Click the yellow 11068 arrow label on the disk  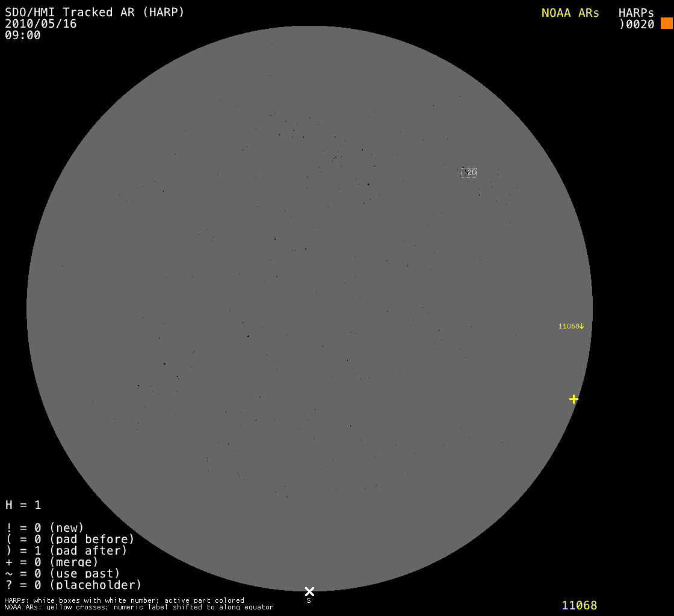coord(571,326)
